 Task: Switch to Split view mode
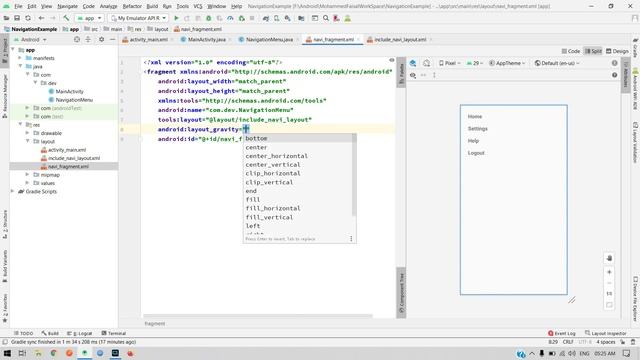click(594, 51)
